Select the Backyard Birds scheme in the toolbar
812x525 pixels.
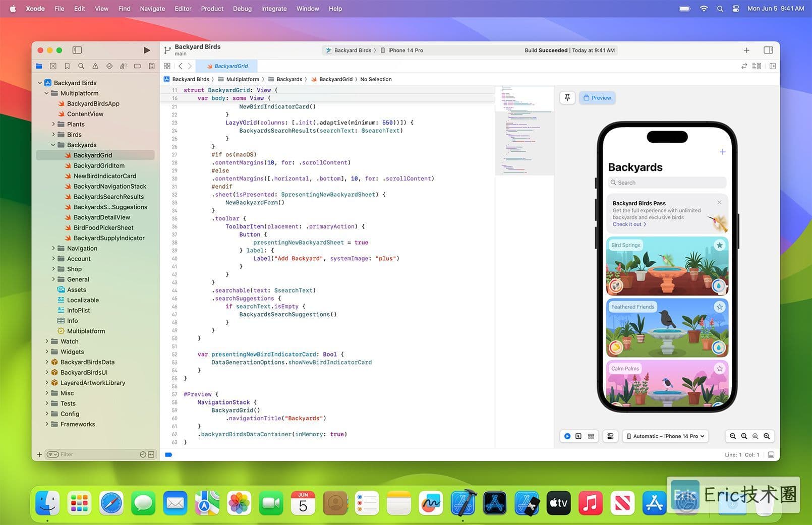click(349, 50)
